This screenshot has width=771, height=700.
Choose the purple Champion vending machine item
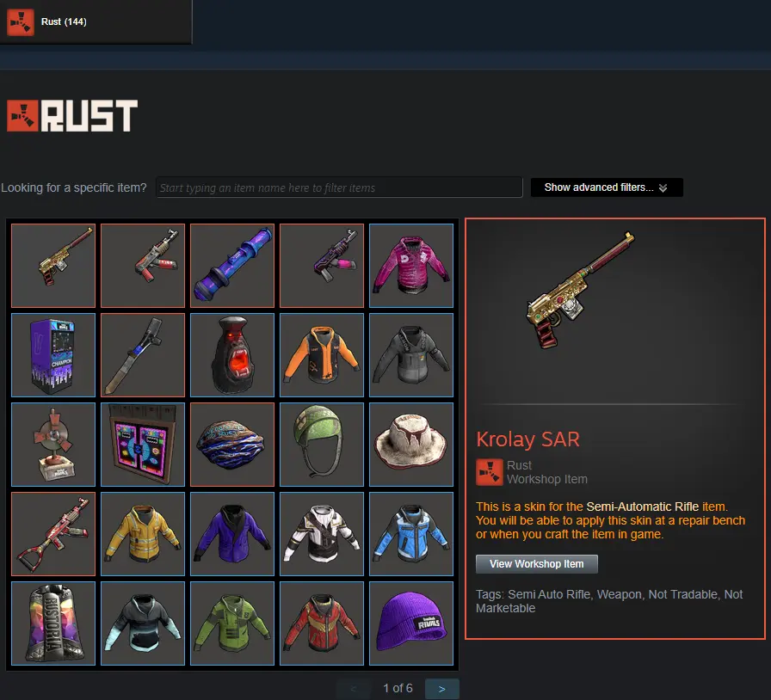[x=53, y=355]
